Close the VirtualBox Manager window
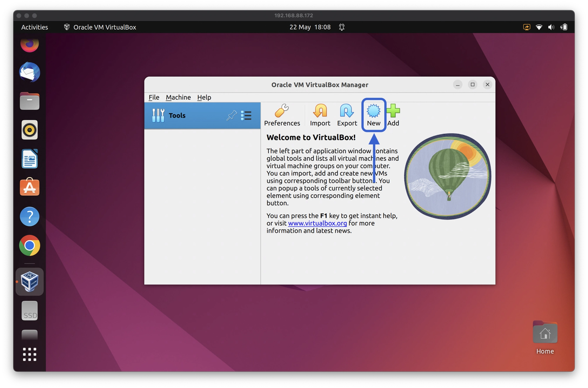This screenshot has height=388, width=588. coord(487,85)
